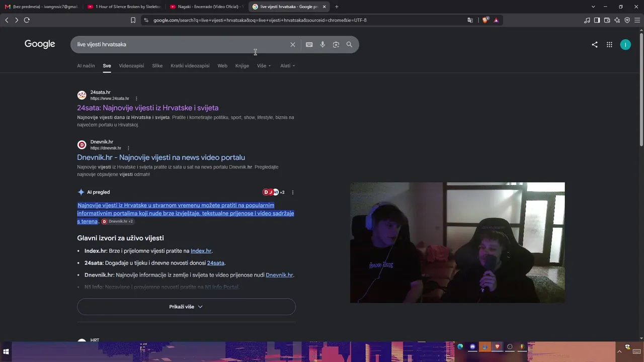
Task: Clear the search query
Action: point(293,44)
